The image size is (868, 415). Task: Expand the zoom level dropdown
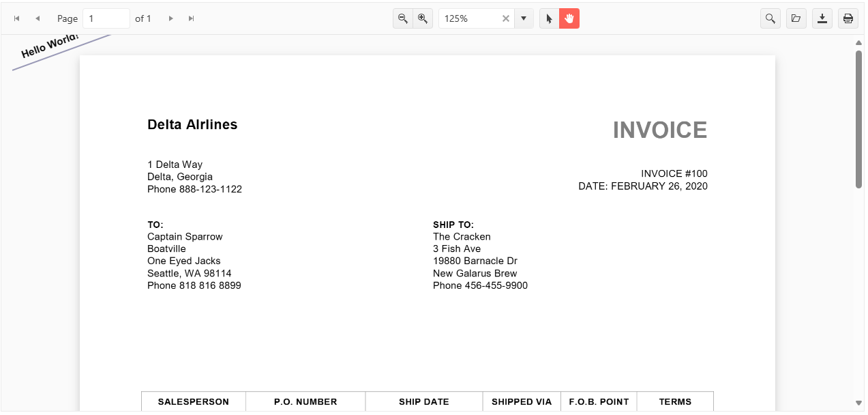tap(524, 18)
